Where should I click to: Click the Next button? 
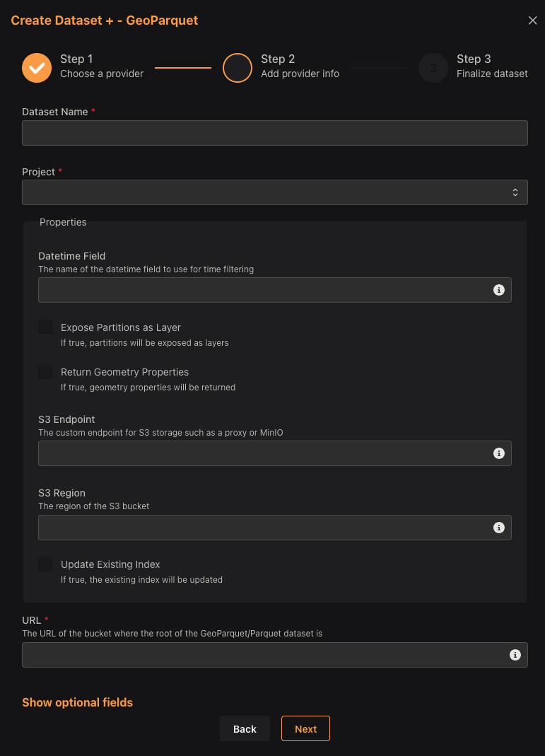pyautogui.click(x=305, y=728)
